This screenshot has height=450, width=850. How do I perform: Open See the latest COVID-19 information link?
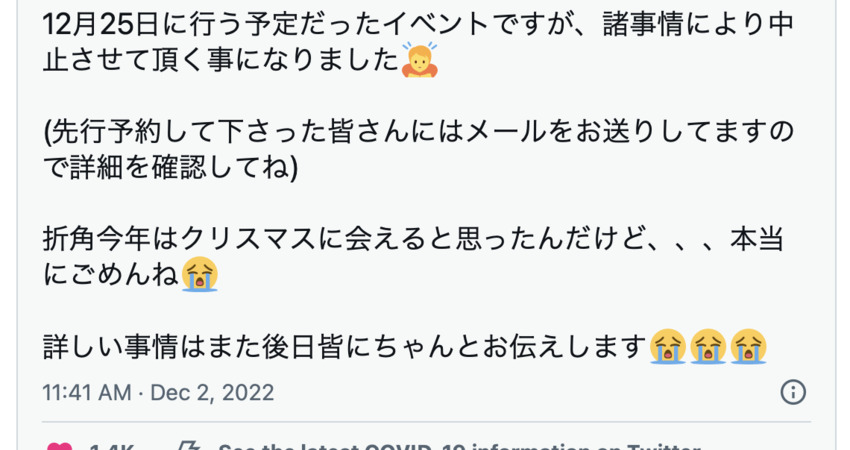click(x=459, y=446)
